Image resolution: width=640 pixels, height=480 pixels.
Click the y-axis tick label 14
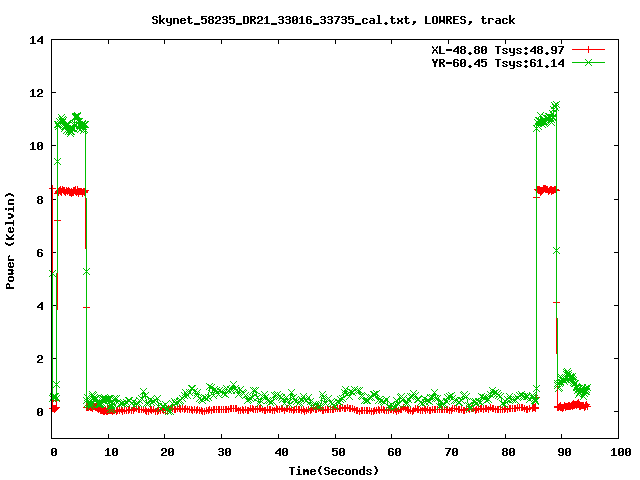pyautogui.click(x=37, y=40)
